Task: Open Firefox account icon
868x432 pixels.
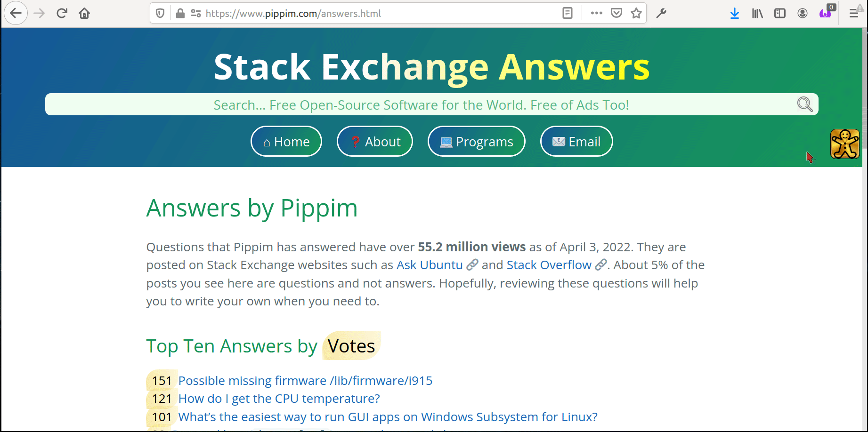Action: [803, 13]
